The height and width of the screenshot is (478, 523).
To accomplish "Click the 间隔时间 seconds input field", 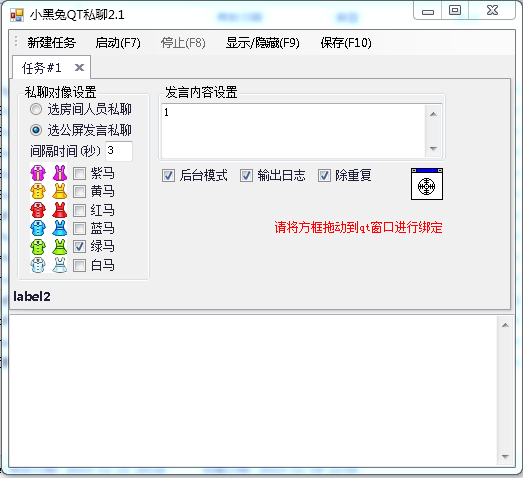I will (119, 151).
